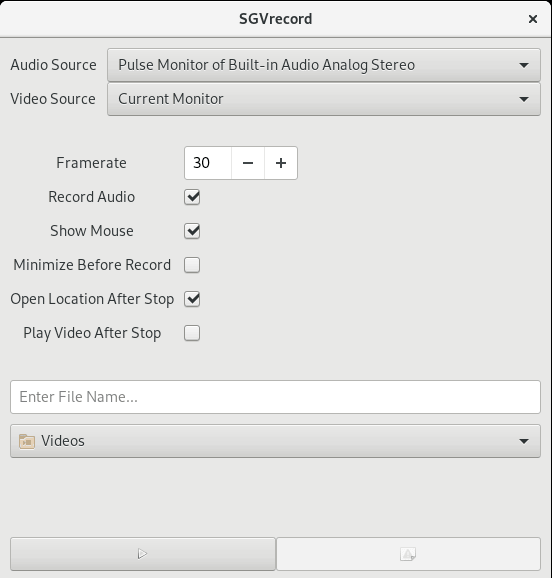Image resolution: width=552 pixels, height=578 pixels.
Task: Click the SGVrecord title bar text
Action: 275,19
